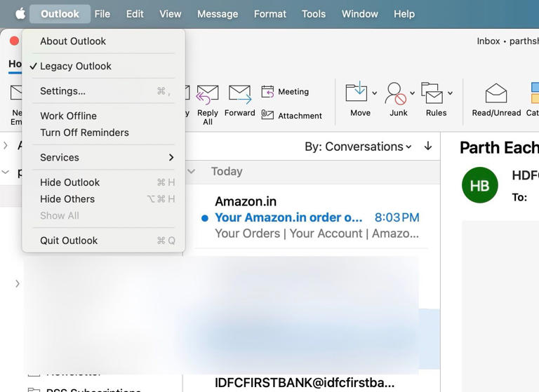Open the Move dropdown arrow
This screenshot has height=392, width=539.
click(x=375, y=93)
